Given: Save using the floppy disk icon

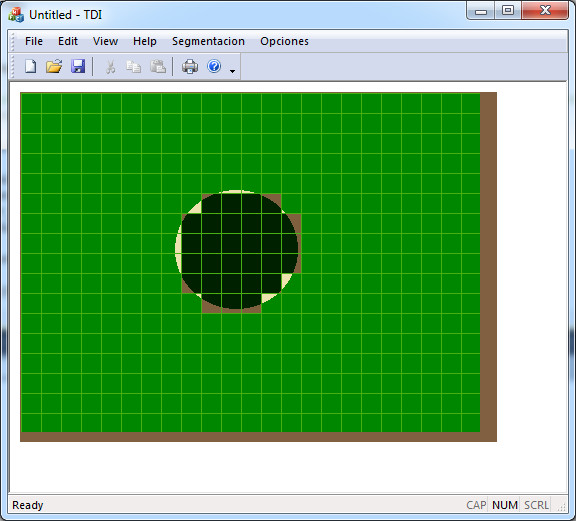Looking at the screenshot, I should (x=78, y=67).
